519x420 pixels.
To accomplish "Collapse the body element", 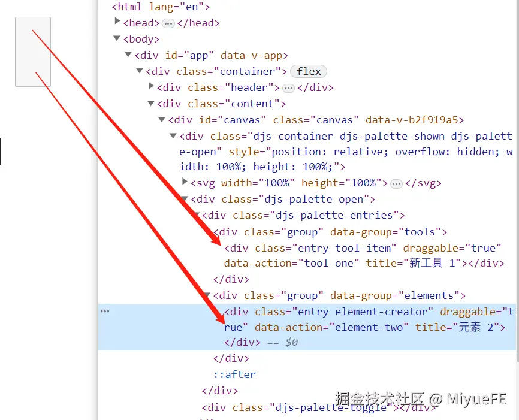I will tap(116, 38).
